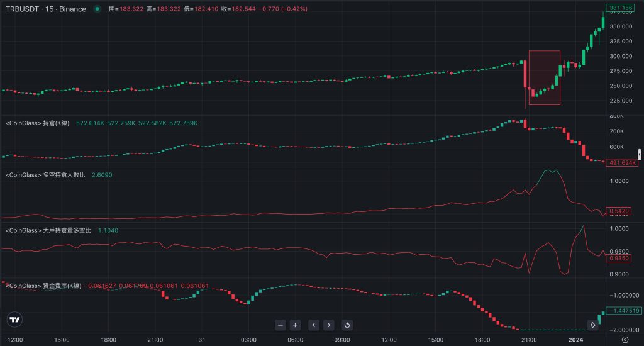This screenshot has height=346, width=644.
Task: Click the -1.447519 funding rate label
Action: 620,311
